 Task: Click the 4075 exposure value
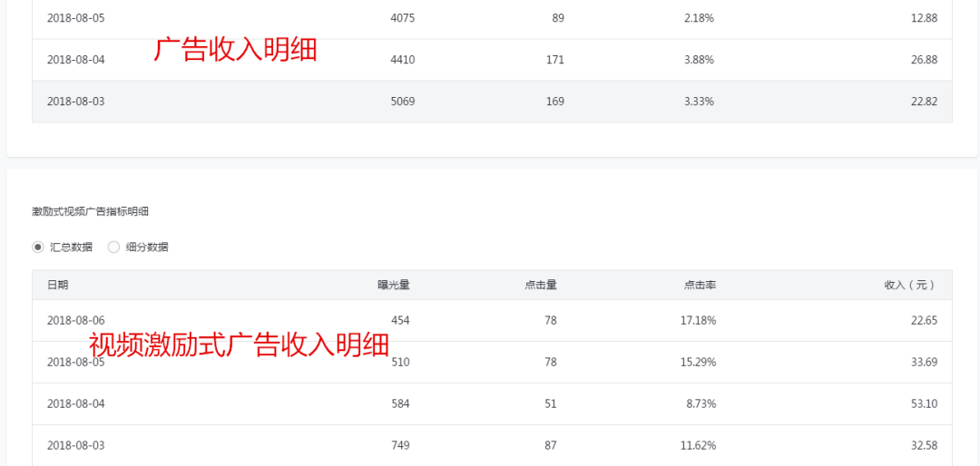[x=402, y=18]
